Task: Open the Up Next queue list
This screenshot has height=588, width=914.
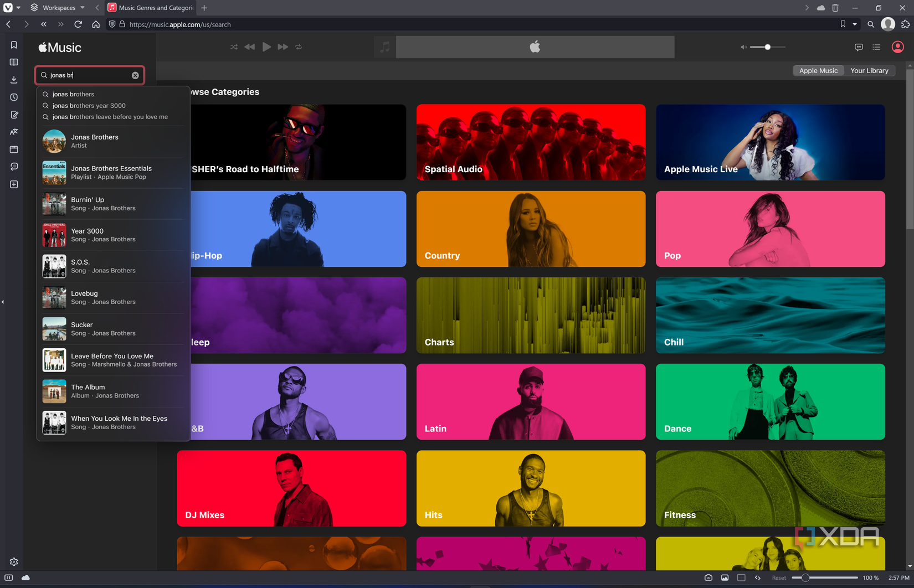Action: click(876, 47)
